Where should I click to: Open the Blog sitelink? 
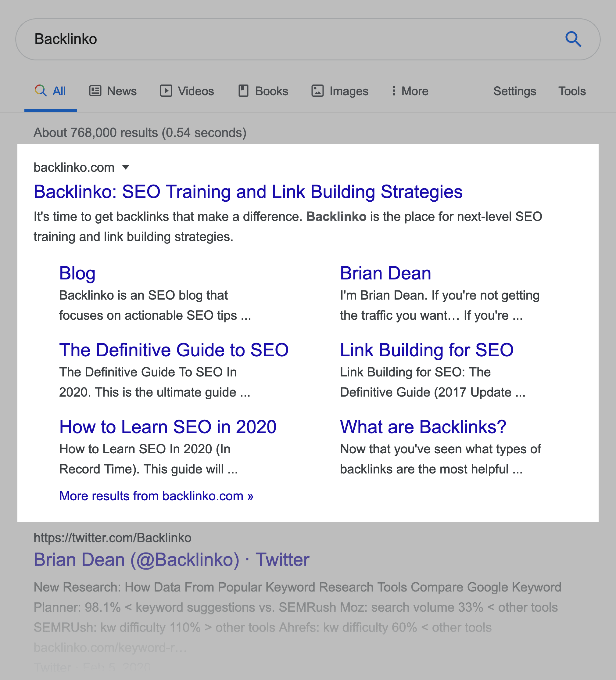(x=77, y=273)
